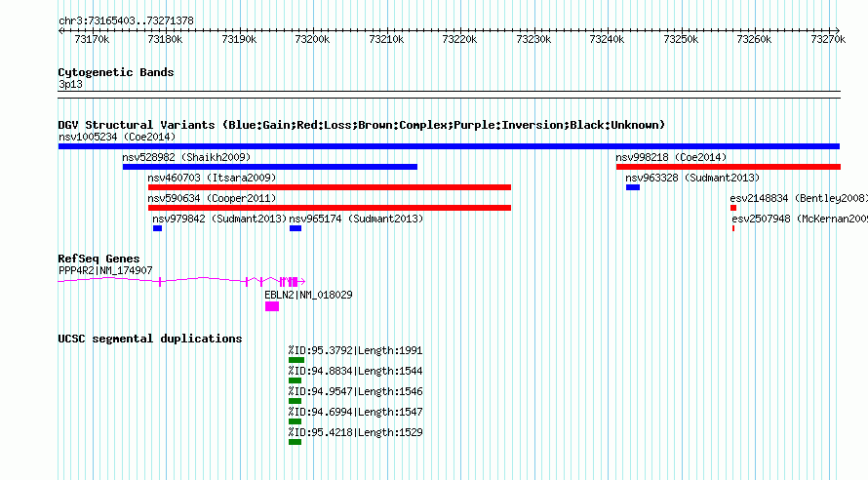The image size is (868, 480).
Task: Click the 73260k ruler tick label
Action: point(754,40)
